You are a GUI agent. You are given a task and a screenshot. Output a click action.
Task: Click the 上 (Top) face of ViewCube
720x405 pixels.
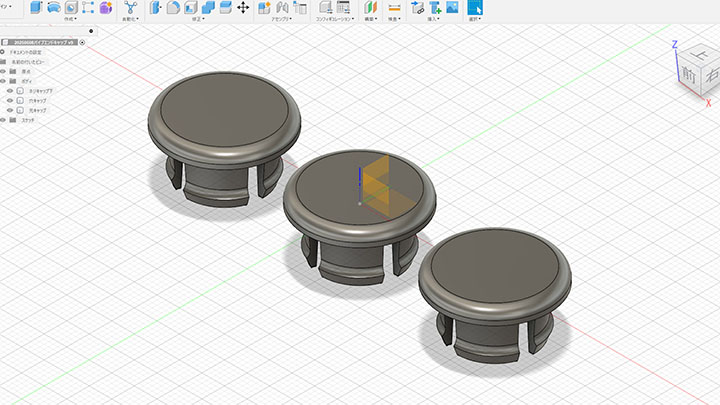702,54
